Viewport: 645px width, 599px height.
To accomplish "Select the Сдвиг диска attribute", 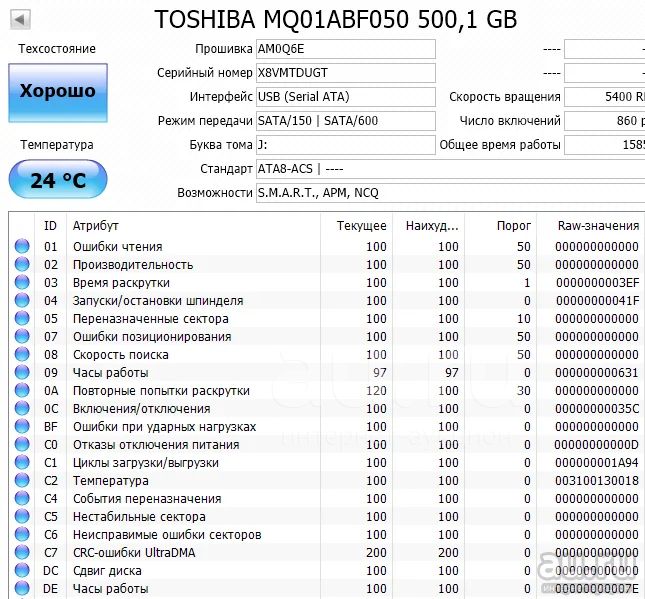I will (x=107, y=571).
